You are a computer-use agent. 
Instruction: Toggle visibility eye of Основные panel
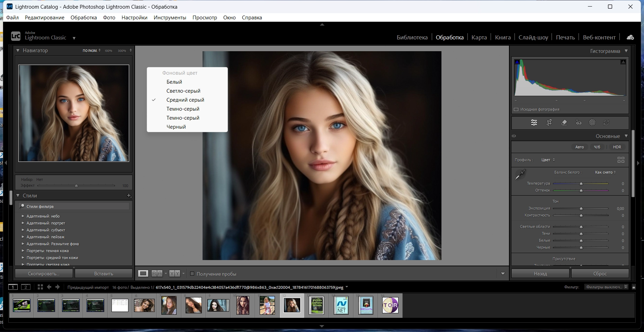pyautogui.click(x=514, y=136)
